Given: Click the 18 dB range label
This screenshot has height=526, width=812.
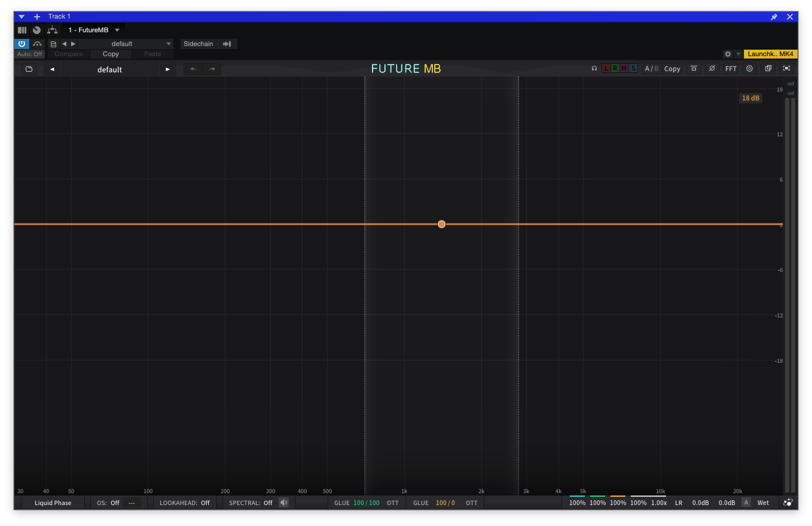Looking at the screenshot, I should [750, 98].
